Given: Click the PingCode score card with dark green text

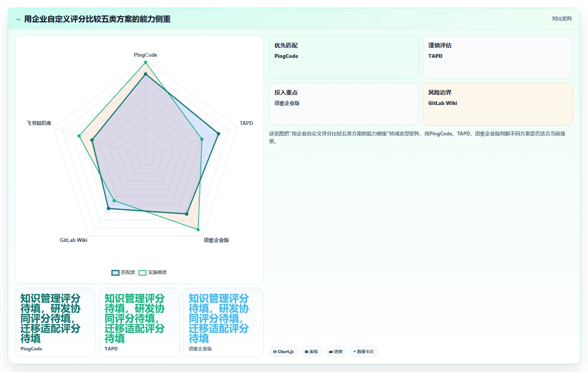Looking at the screenshot, I should pos(55,322).
